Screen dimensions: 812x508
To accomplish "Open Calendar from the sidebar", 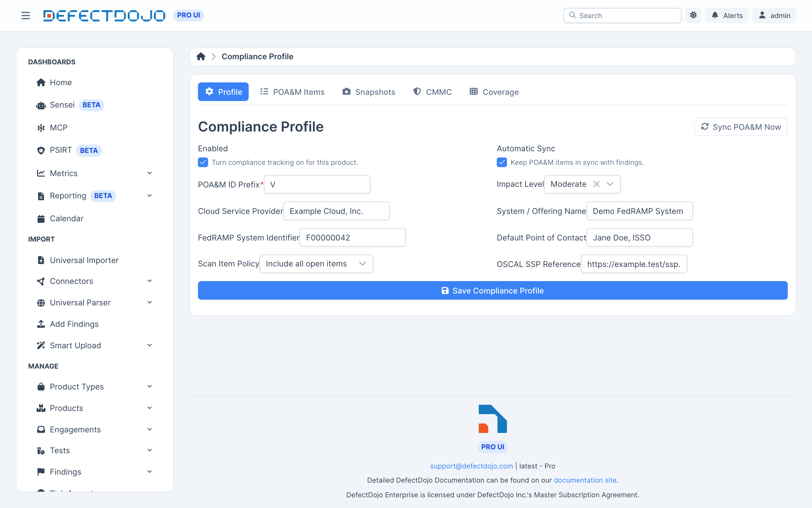I will (60, 218).
